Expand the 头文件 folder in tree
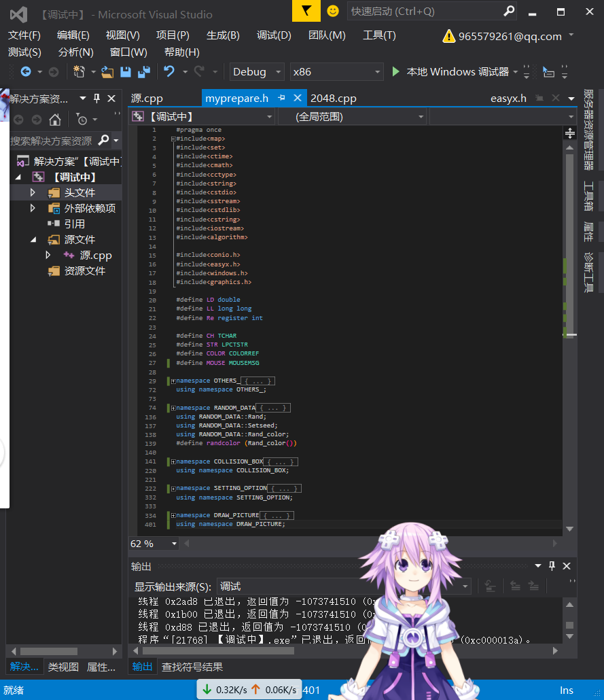The image size is (604, 700). coord(32,193)
